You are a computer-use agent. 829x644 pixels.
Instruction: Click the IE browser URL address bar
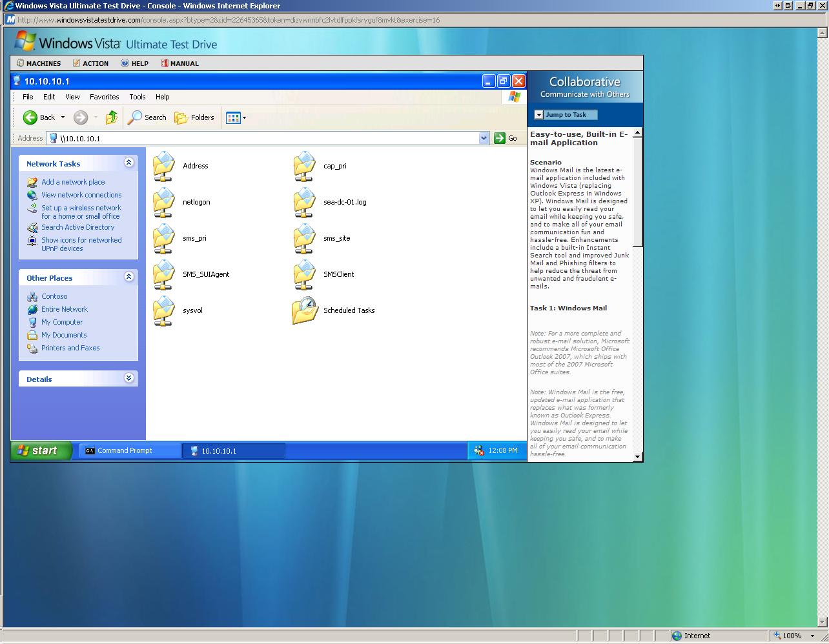click(x=413, y=19)
